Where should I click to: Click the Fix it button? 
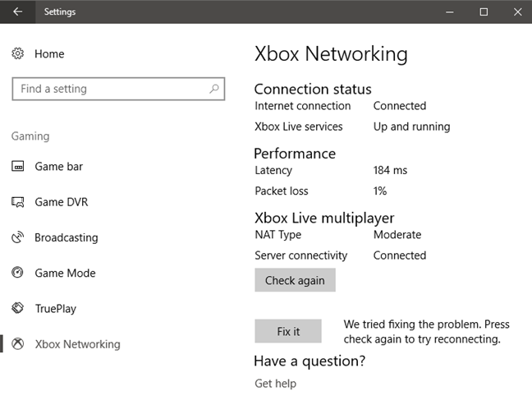coord(288,331)
